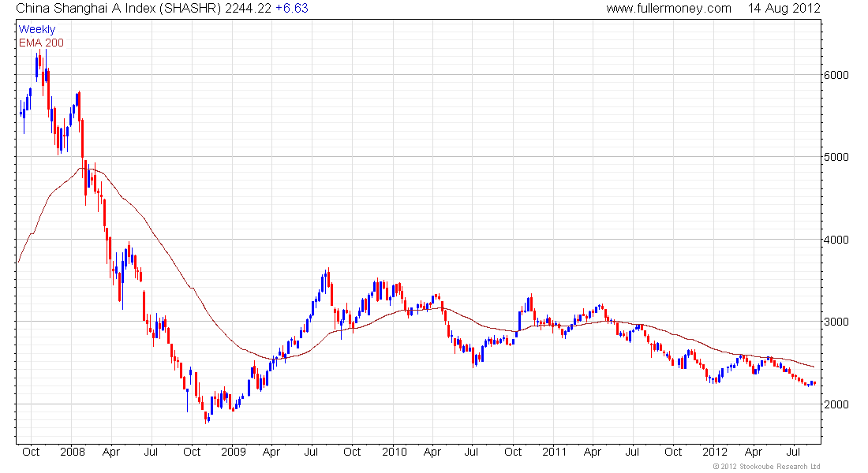Select the 'Weekly' legend label
Screen dimensions: 868x473
coord(37,29)
